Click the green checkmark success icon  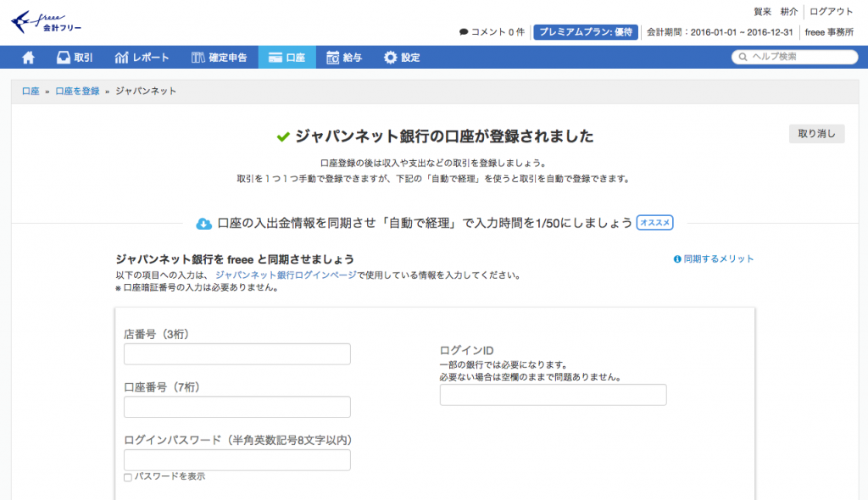pos(284,137)
